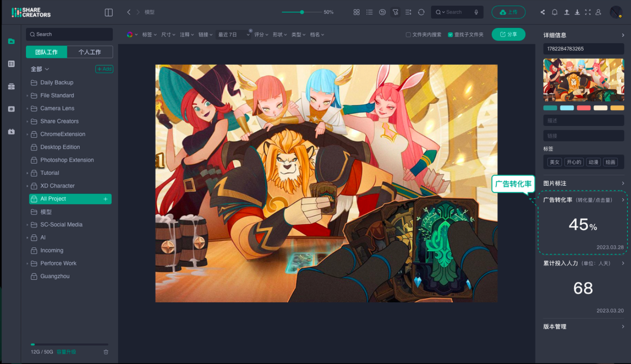Screen dimensions: 631x364
Task: Go forward with the right arrow
Action: (138, 12)
